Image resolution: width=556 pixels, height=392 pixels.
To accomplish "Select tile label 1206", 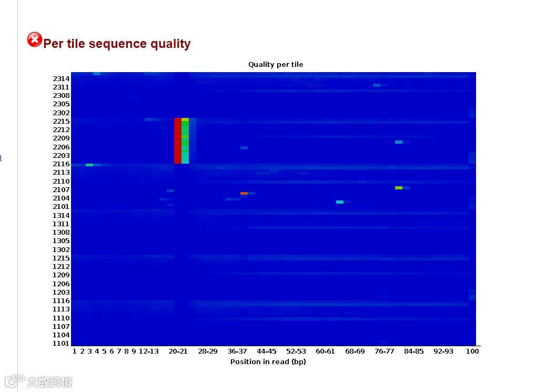I will [61, 284].
